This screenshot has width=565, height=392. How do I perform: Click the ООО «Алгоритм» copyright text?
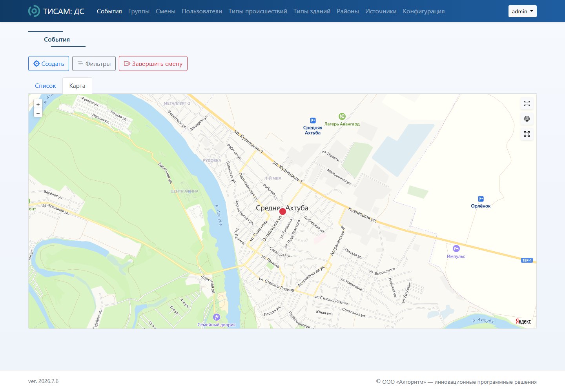click(x=456, y=382)
